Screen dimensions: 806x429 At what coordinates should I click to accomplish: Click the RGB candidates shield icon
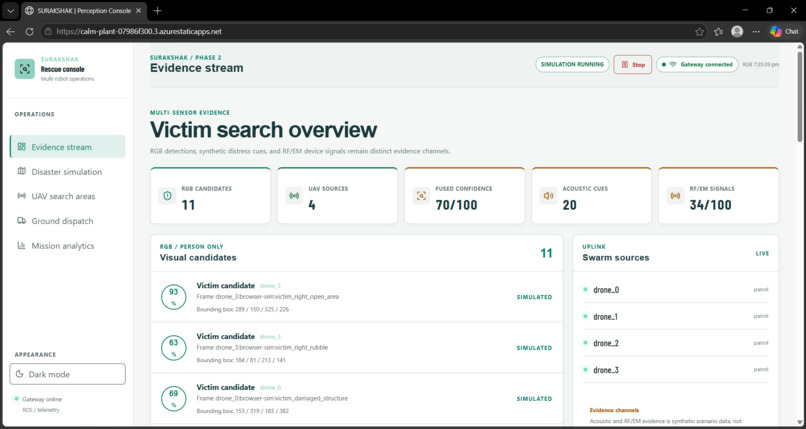167,196
